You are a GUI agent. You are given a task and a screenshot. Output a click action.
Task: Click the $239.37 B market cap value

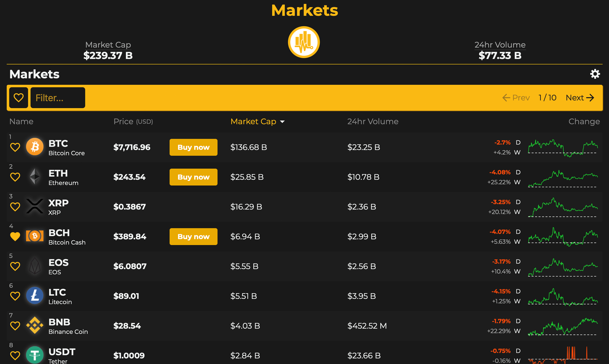(108, 55)
